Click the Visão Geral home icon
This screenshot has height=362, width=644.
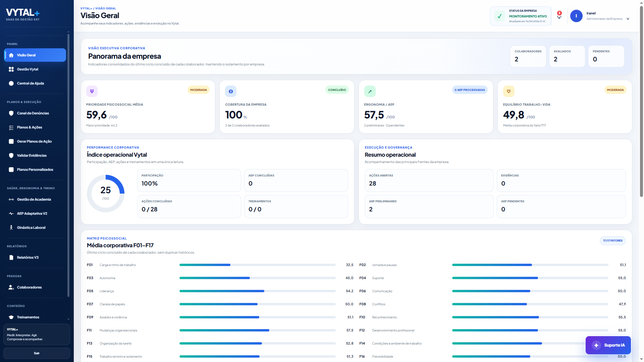click(x=11, y=55)
